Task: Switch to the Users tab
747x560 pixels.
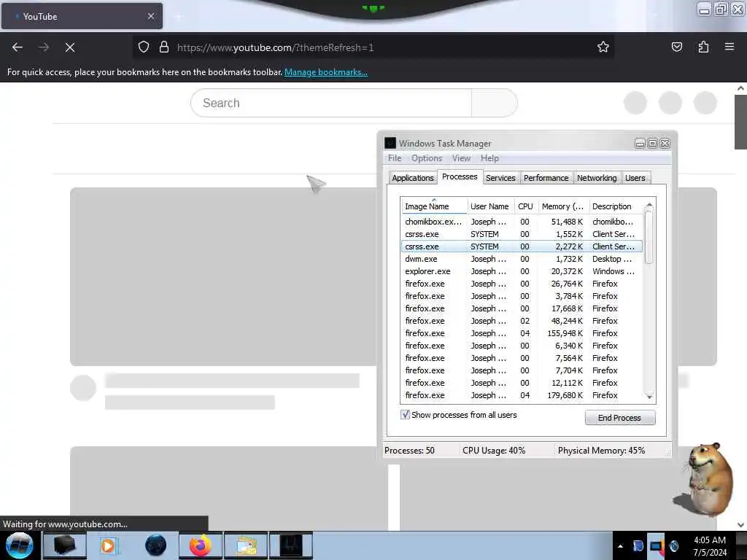Action: point(635,178)
